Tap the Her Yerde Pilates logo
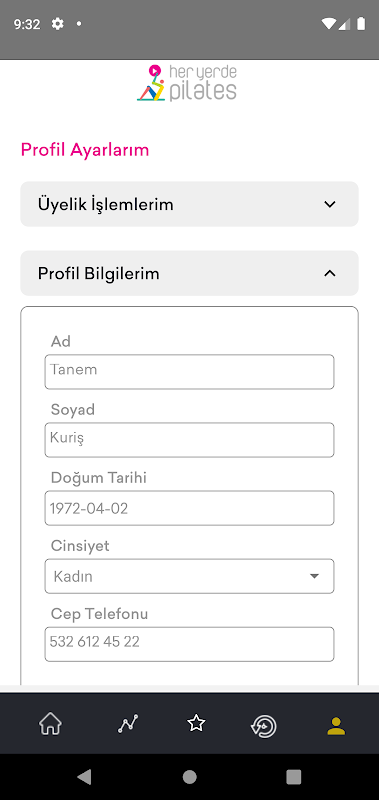The image size is (379, 800). coord(187,83)
